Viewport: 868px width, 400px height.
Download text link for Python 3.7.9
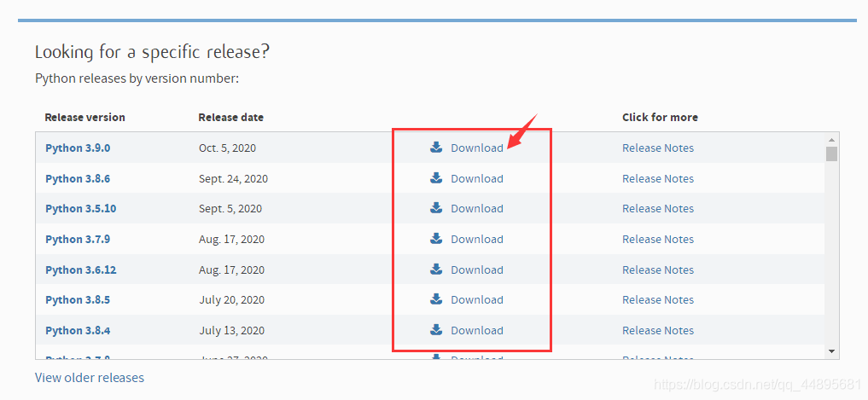(x=477, y=239)
